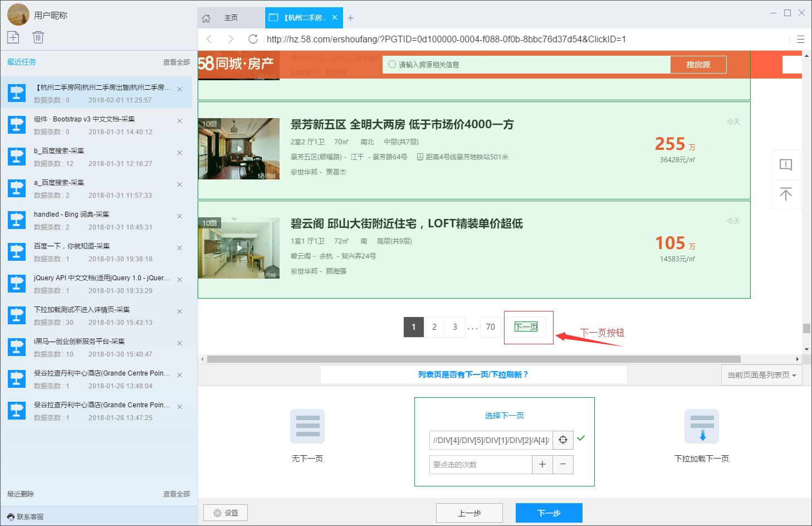The image size is (812, 526).
Task: Remove the jQuery API 中文文档 task
Action: click(x=179, y=280)
